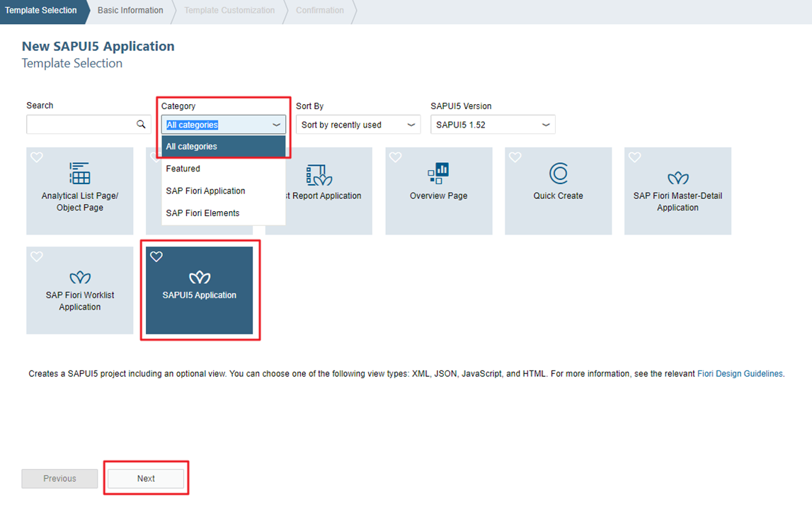Screen dimensions: 812x510
Task: Click the Previous button
Action: pos(59,478)
